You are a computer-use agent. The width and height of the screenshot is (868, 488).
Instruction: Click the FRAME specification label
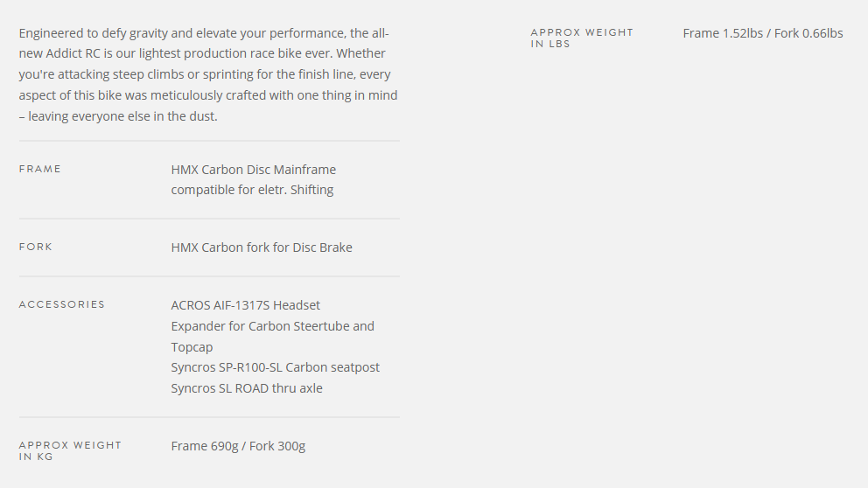[40, 169]
